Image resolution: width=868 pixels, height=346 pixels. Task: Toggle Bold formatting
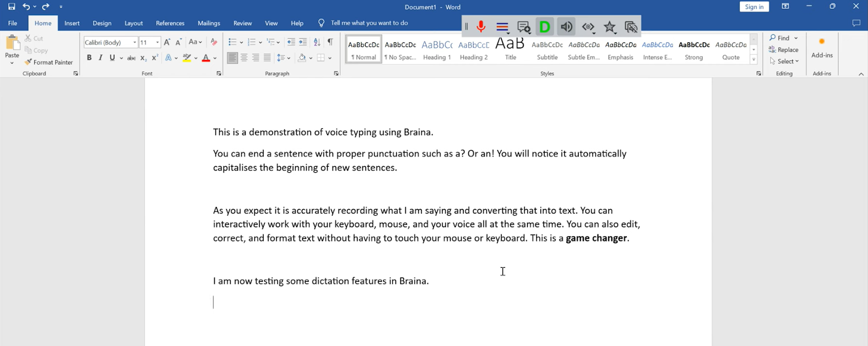[89, 58]
